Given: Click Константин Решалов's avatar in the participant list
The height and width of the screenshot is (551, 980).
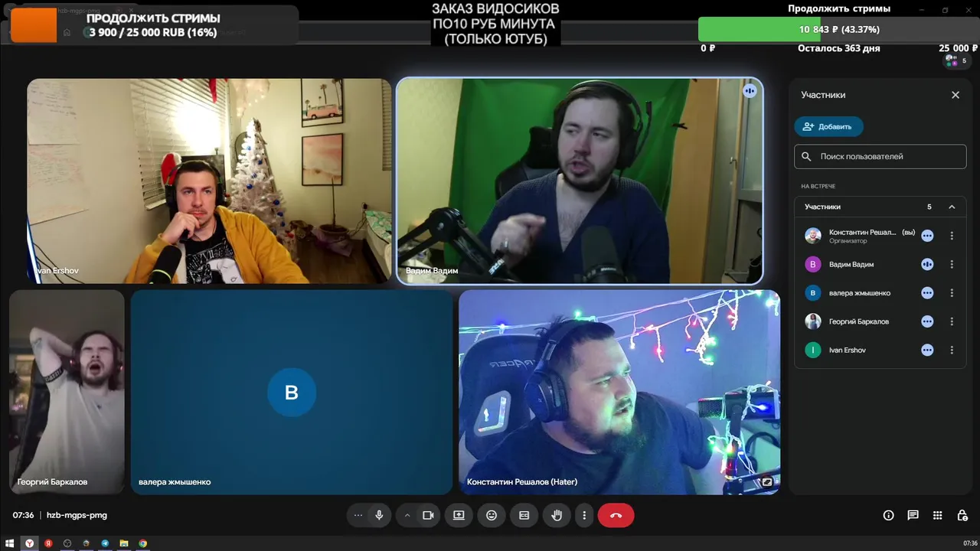Looking at the screenshot, I should pos(813,236).
